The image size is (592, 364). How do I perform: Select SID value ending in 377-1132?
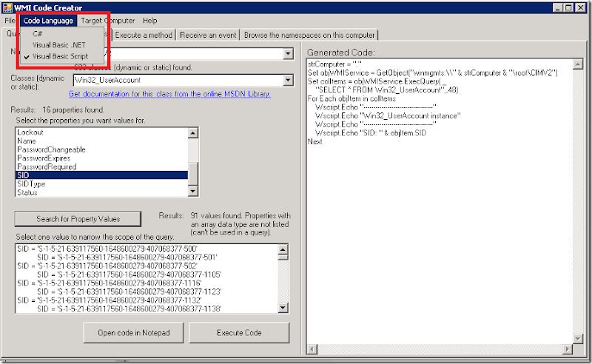pos(110,300)
